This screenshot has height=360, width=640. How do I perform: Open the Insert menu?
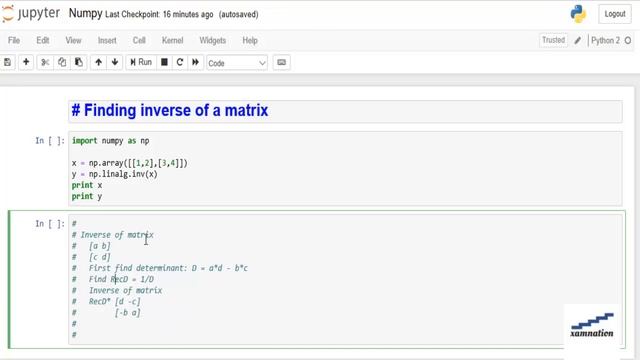[107, 40]
